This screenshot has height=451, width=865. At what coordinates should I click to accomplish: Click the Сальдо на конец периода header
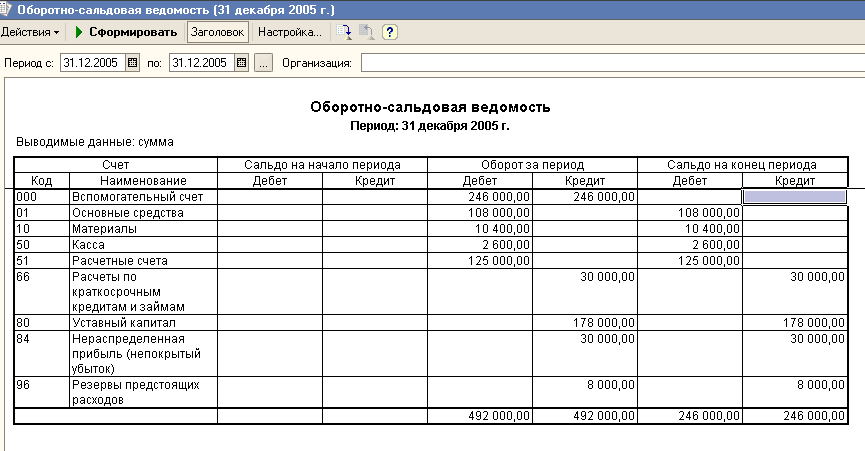(x=742, y=165)
